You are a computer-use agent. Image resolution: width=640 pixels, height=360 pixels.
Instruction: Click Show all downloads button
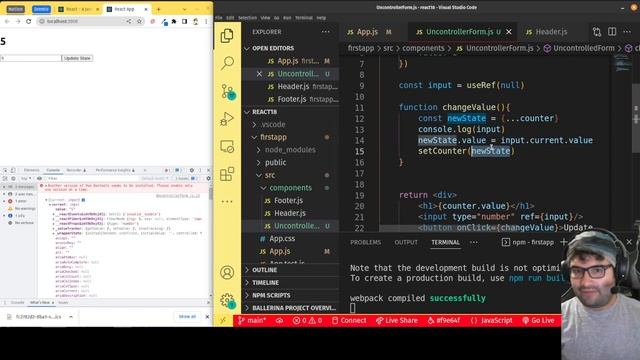coord(187,317)
